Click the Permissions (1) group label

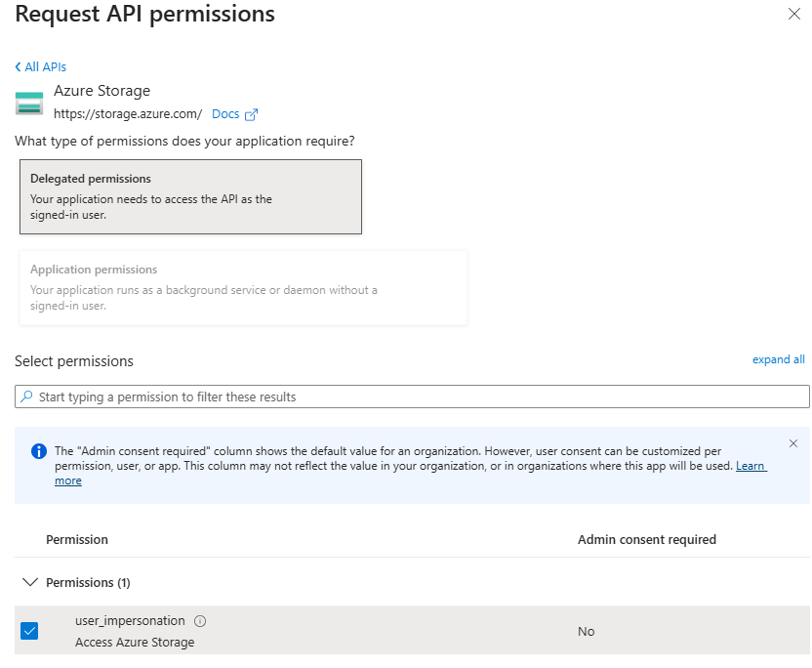coord(88,582)
